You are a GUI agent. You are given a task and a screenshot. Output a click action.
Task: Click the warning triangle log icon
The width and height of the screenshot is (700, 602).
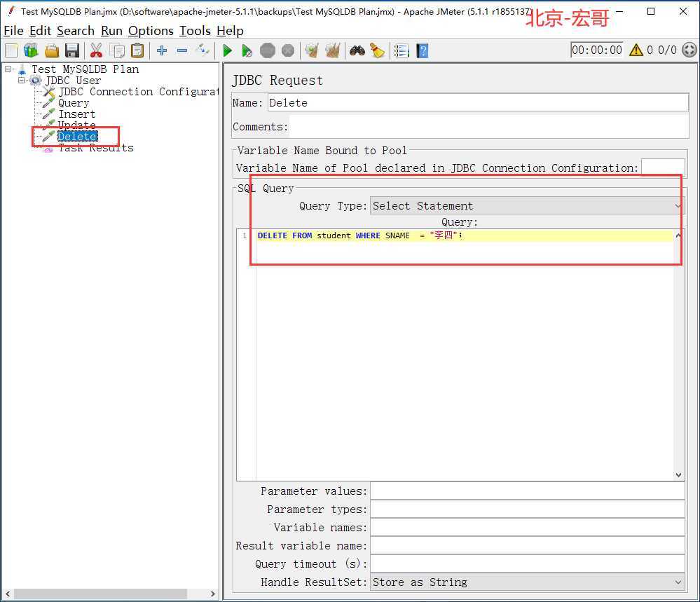[636, 50]
